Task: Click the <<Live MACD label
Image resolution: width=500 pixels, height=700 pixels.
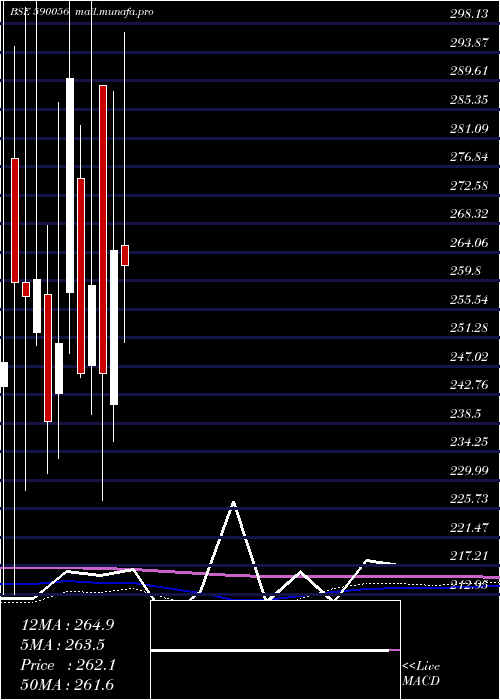Action: click(421, 674)
